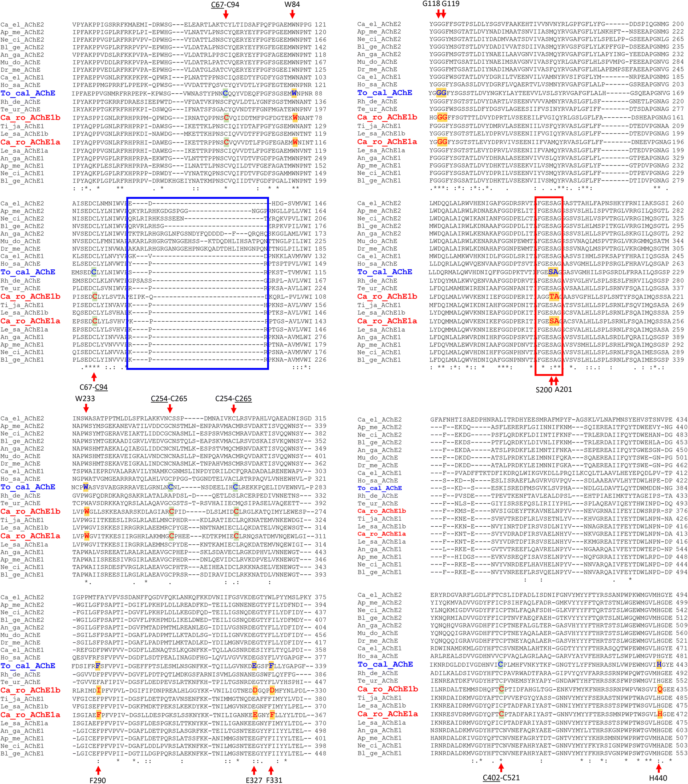Click Bl_ge_AChE1 label of row ending 553
This screenshot has width=688, height=784.
click(x=379, y=753)
